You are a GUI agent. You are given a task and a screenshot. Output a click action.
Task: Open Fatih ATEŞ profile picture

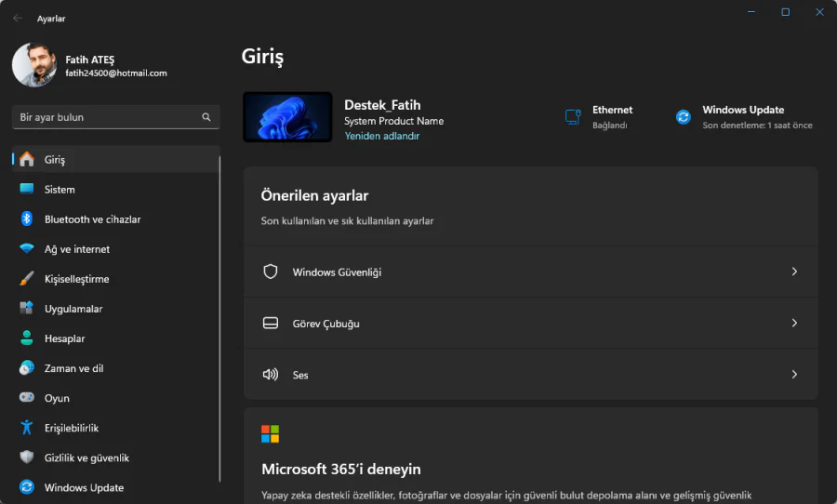[34, 64]
